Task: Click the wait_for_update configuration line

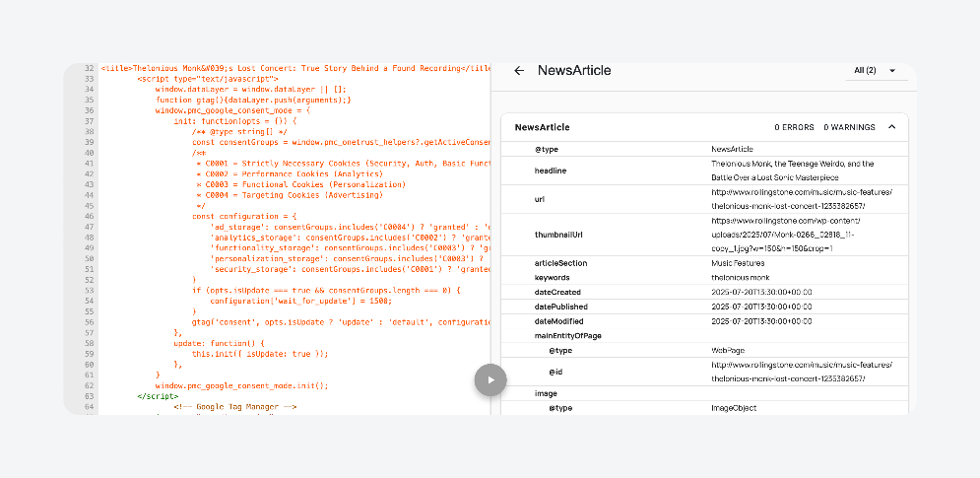Action: coord(301,301)
